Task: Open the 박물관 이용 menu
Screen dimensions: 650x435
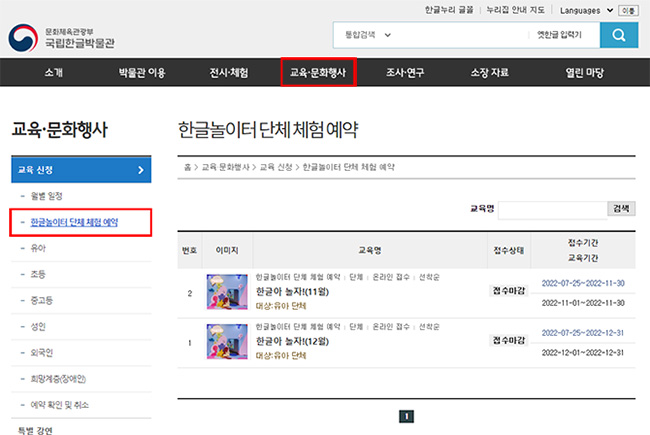Action: (x=142, y=73)
